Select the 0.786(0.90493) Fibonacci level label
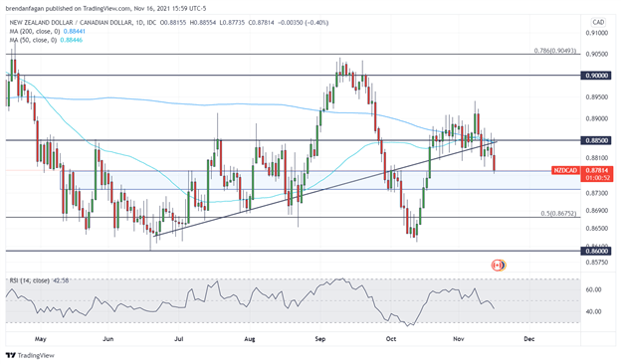 click(555, 51)
